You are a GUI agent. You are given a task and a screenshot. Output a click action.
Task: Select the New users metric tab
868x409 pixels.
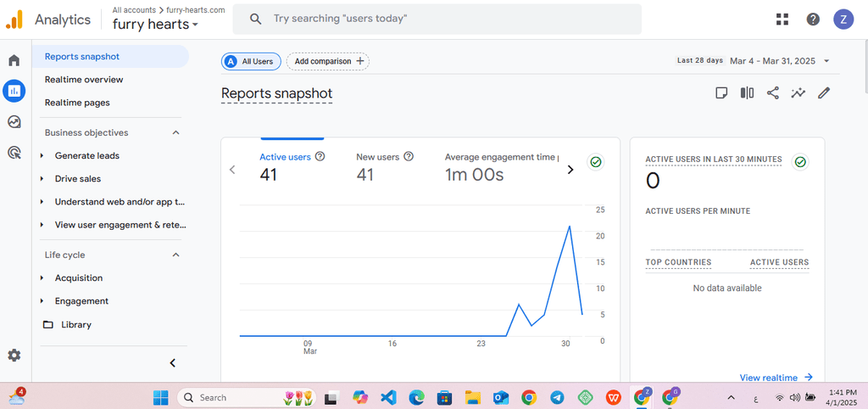[386, 167]
